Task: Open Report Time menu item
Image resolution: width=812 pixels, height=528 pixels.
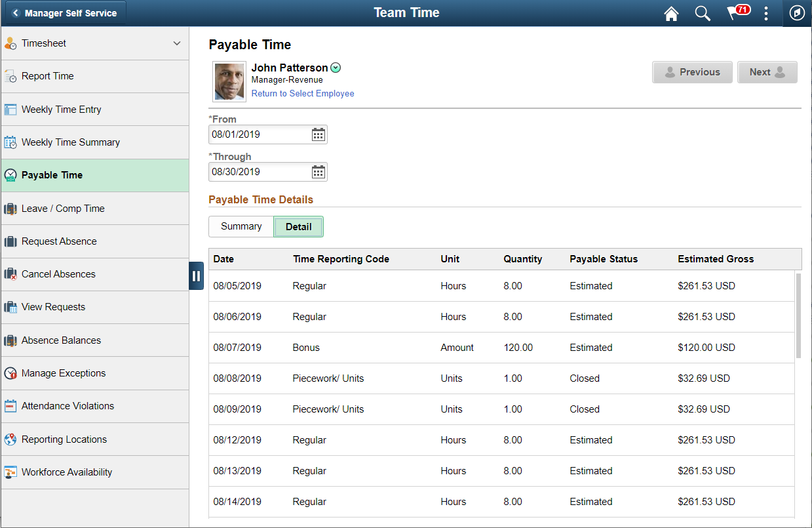Action: click(95, 76)
